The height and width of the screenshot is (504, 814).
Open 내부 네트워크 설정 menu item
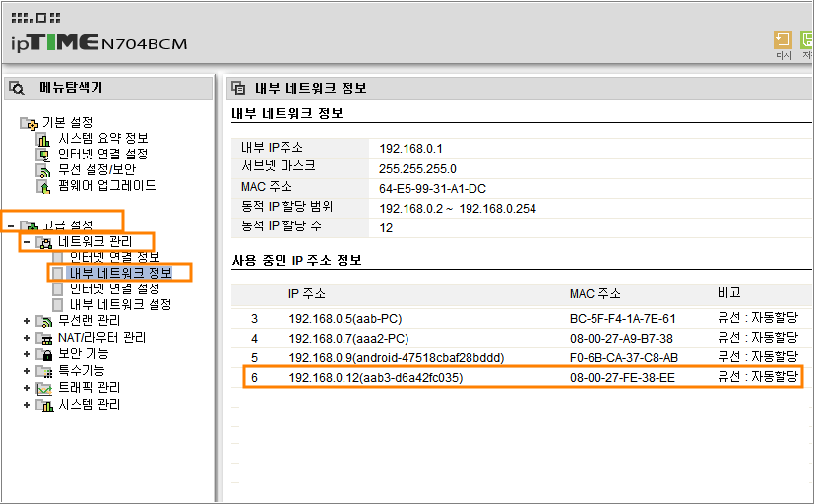tap(120, 304)
